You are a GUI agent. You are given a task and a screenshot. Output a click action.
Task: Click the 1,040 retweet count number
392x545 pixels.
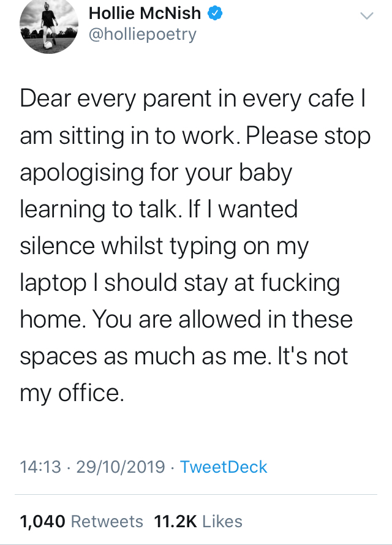click(42, 521)
